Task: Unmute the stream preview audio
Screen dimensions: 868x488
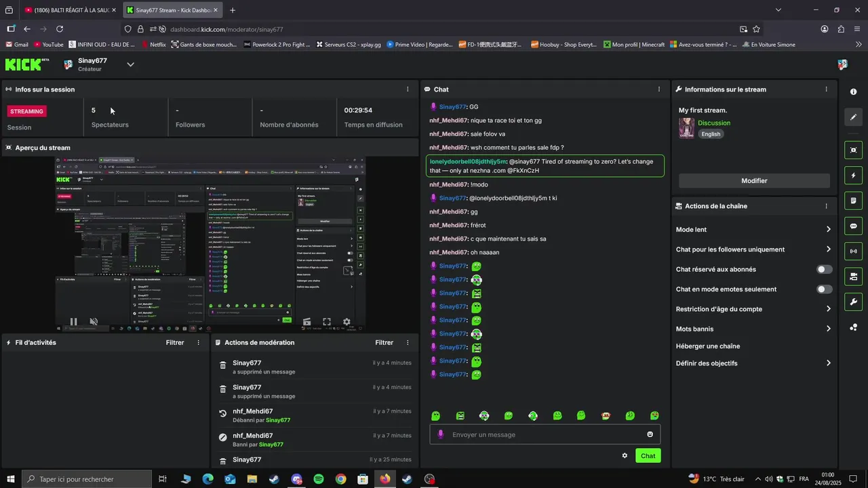Action: pos(94,322)
